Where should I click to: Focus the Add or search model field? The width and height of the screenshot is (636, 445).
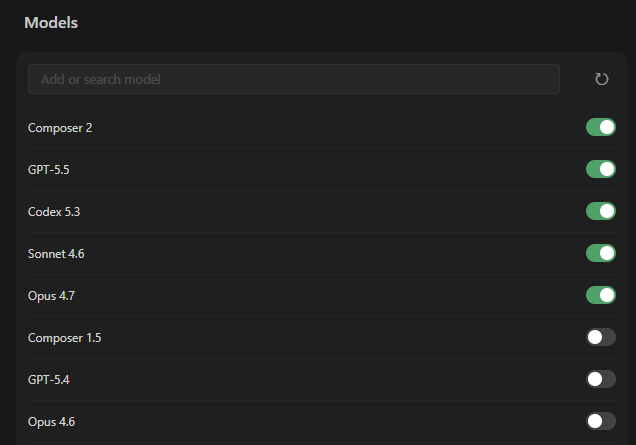(x=294, y=79)
